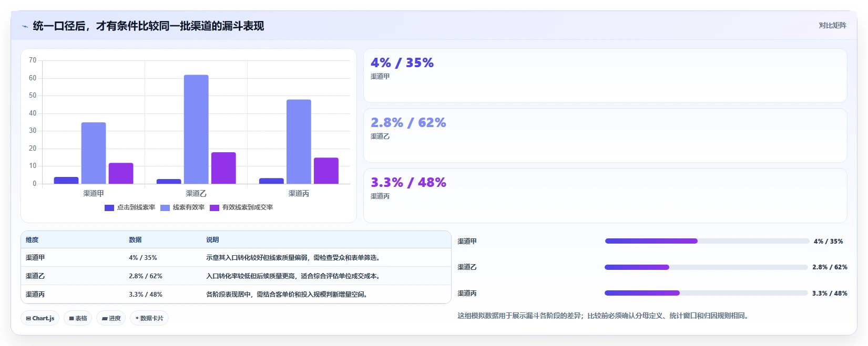Select the 渠道丙 3.3% / 48% data card

click(x=605, y=195)
